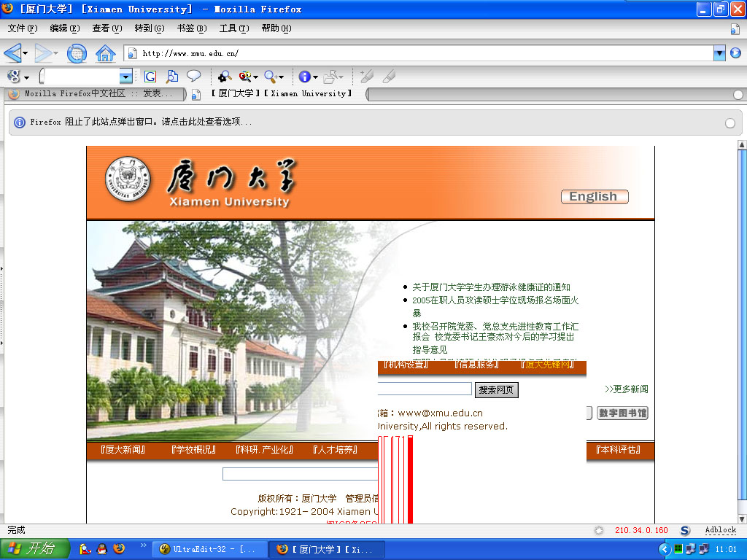The image size is (747, 560).
Task: Open the page info dropdown arrow
Action: [315, 77]
